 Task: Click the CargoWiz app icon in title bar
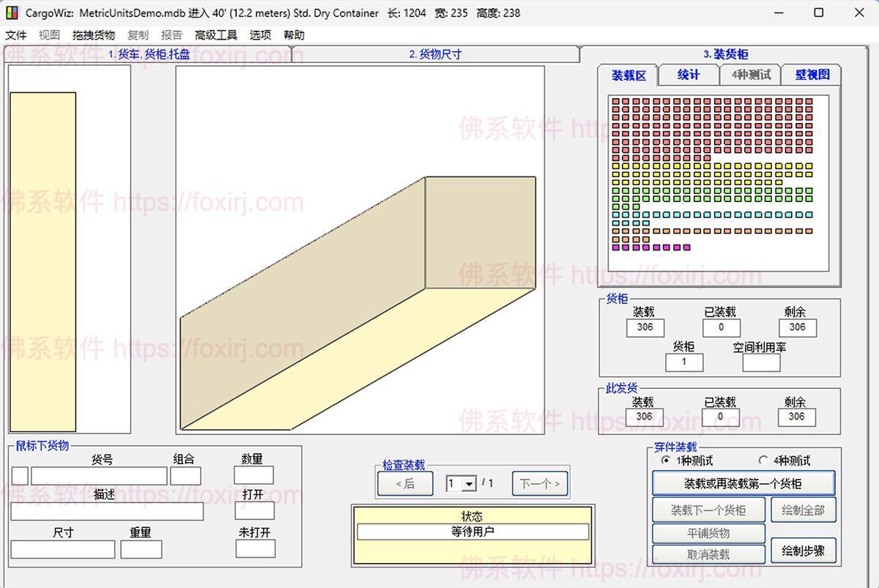coord(12,12)
